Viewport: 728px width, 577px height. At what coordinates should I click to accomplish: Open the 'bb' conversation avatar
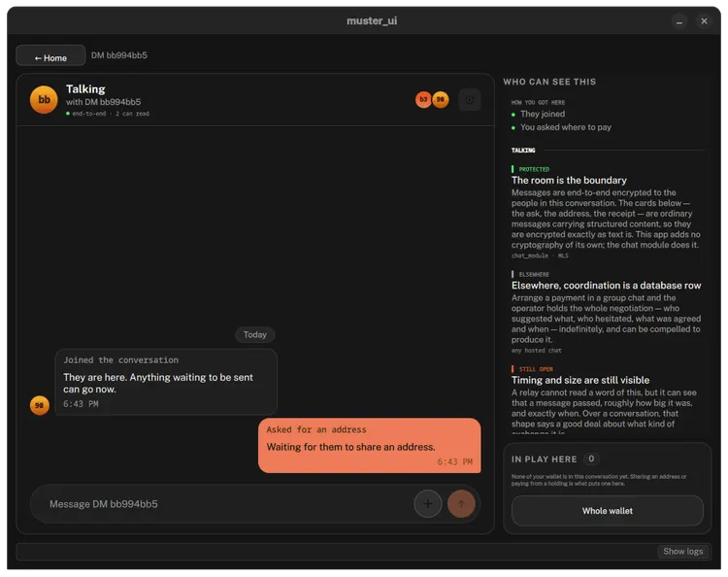tap(44, 99)
